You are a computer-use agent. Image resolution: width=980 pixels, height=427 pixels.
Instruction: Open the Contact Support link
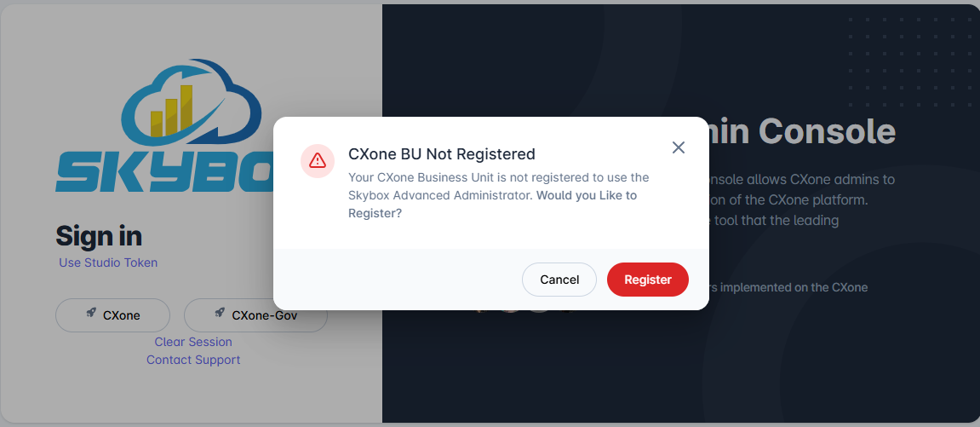click(193, 360)
